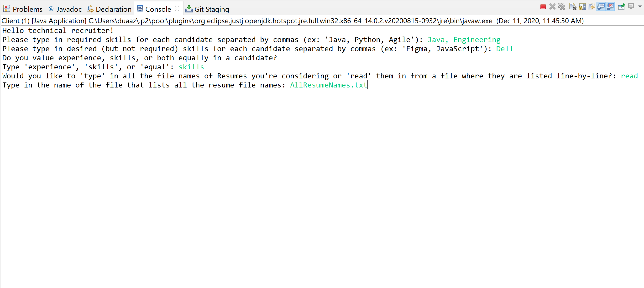Image resolution: width=644 pixels, height=288 pixels.
Task: Click at end of AllResumeNames.txt input
Action: [x=367, y=85]
